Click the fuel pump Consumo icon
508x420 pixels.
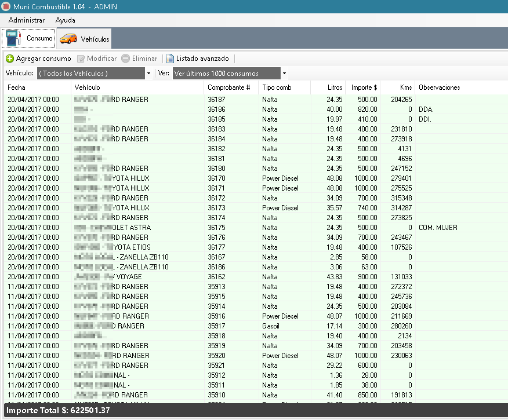(x=13, y=38)
